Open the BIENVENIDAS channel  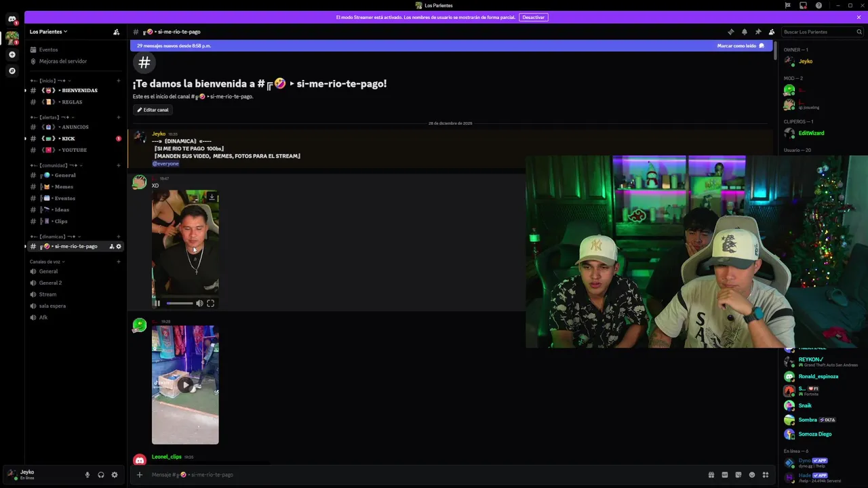(75, 91)
